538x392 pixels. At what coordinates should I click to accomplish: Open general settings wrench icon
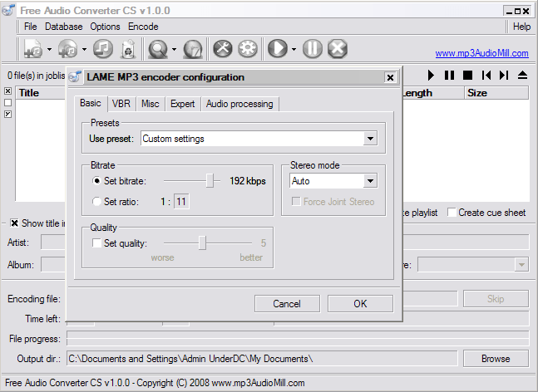click(223, 49)
